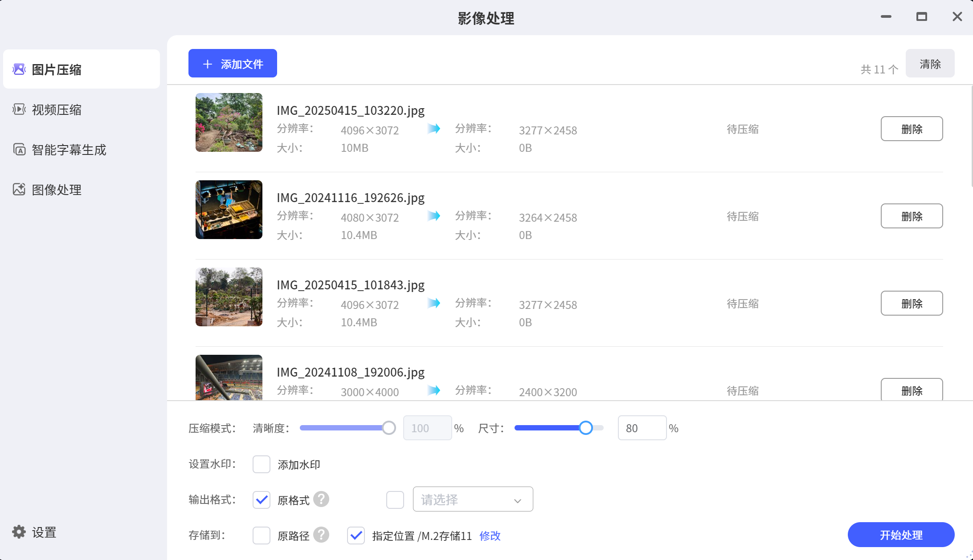Switch to 视频压缩 menu item

(57, 110)
